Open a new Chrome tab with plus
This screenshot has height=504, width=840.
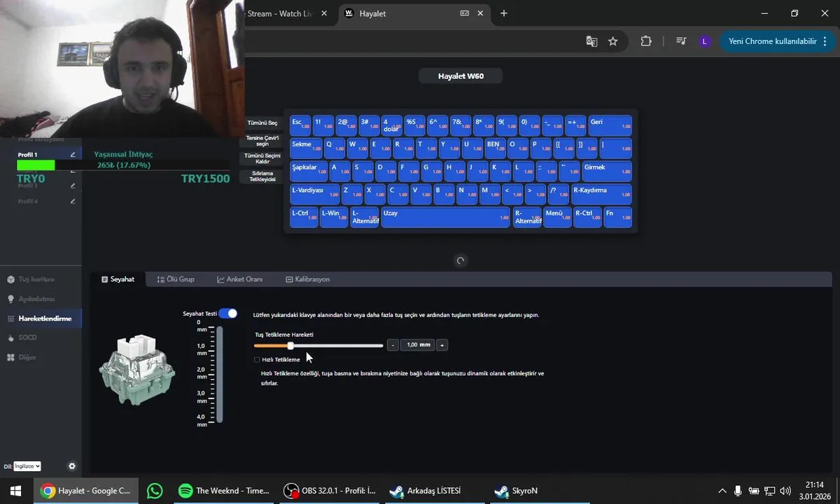click(503, 13)
